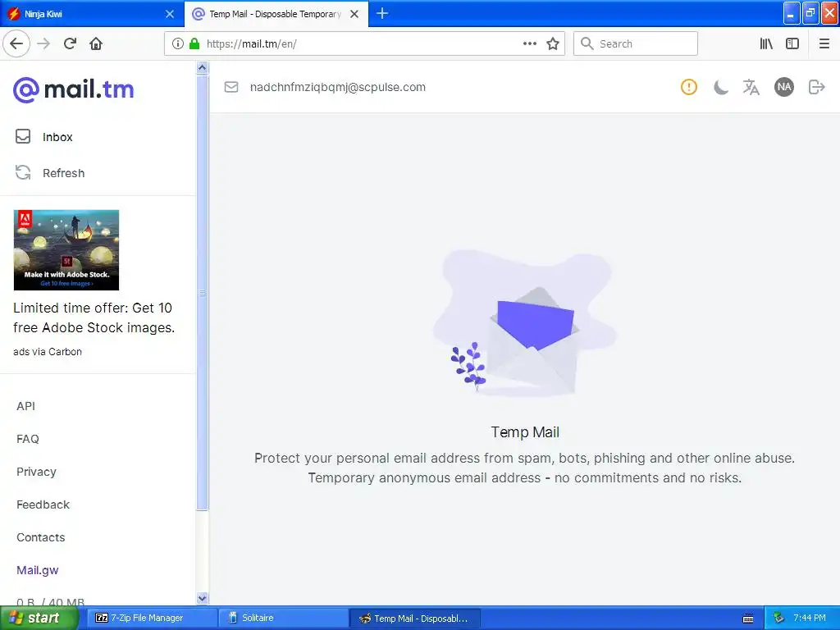
Task: Toggle the browser sidebar view icon
Action: tap(792, 43)
